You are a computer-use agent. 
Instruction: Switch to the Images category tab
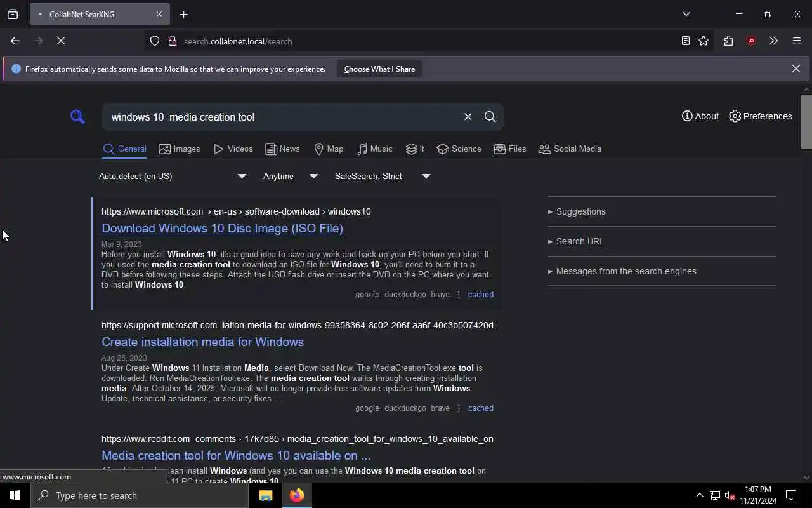point(180,149)
